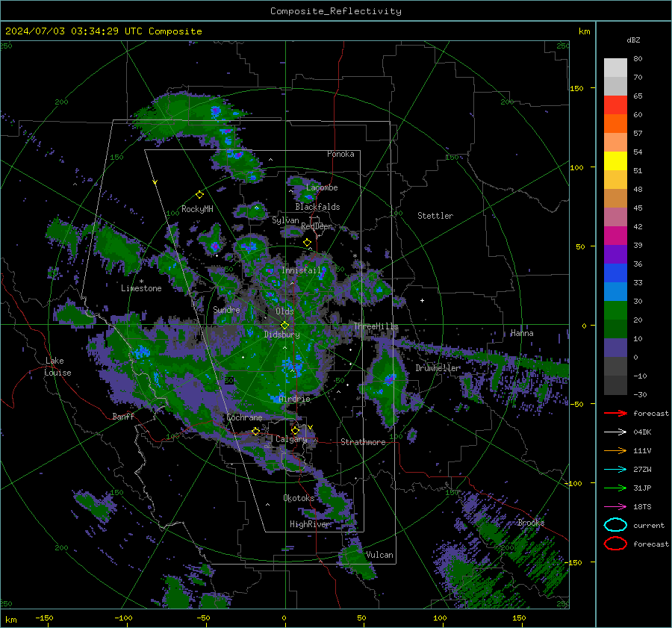
Task: Click the Cochrane label
Action: (244, 417)
